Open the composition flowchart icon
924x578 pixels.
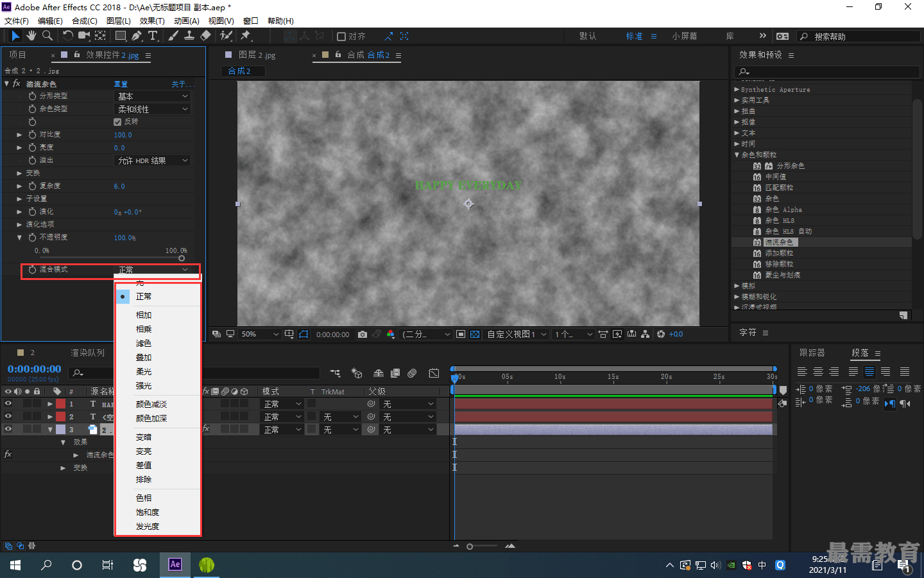[x=645, y=335]
